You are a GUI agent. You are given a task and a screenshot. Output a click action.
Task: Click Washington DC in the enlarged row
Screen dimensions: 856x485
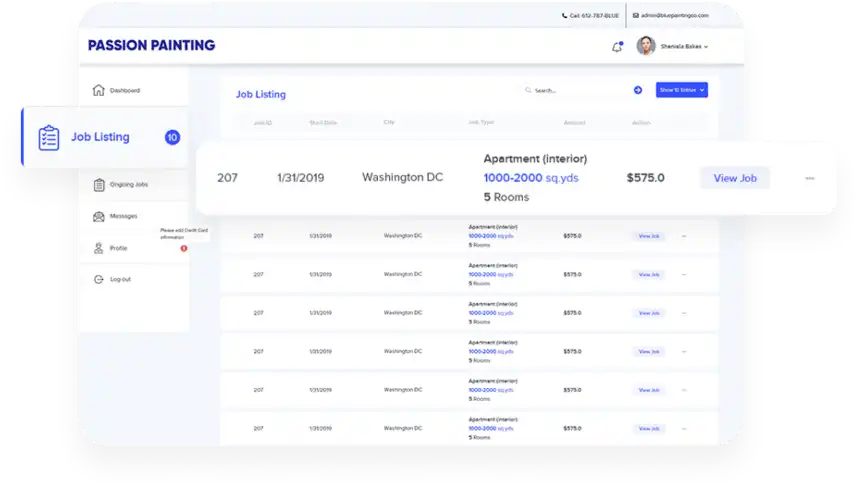(402, 178)
